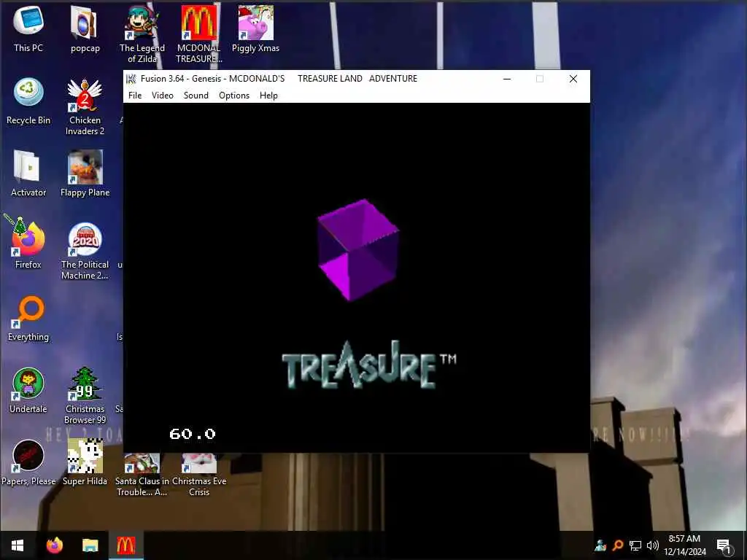747x560 pixels.
Task: Open the notification center icon
Action: point(724,545)
